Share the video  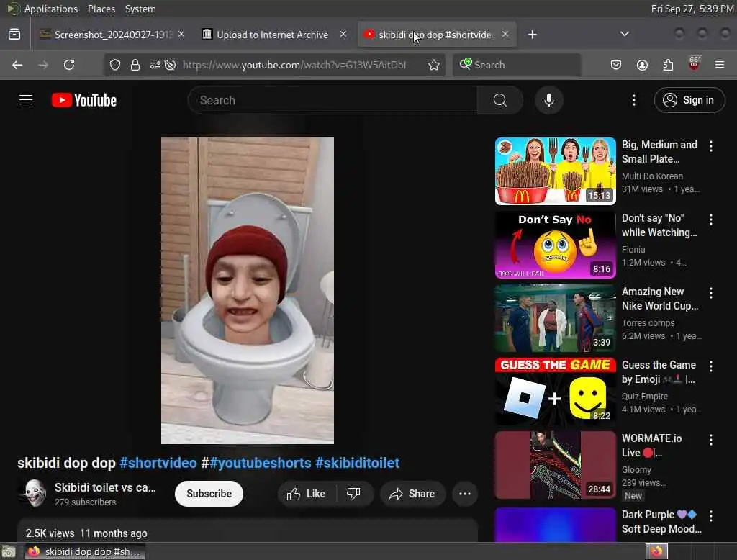click(x=412, y=494)
